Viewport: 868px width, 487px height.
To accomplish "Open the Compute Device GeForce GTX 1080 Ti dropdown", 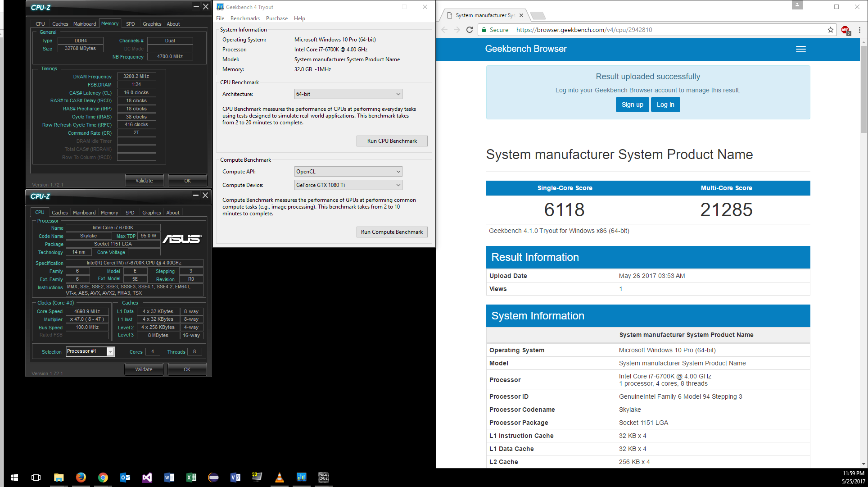I will tap(348, 185).
